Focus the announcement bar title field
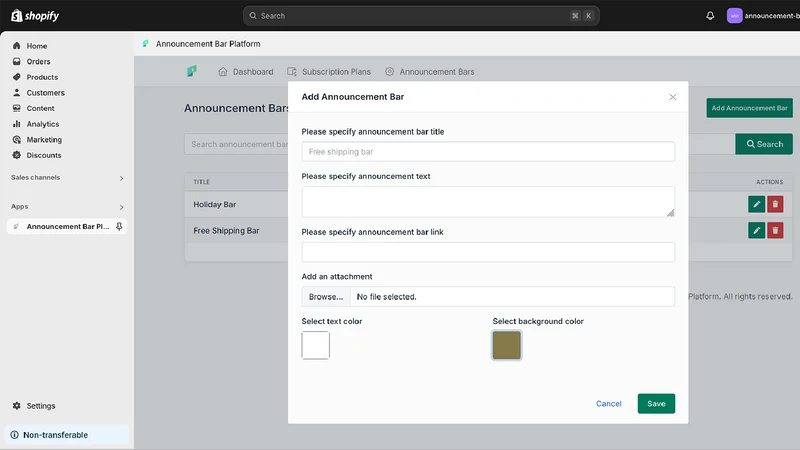Viewport: 800px width, 450px height. point(488,152)
